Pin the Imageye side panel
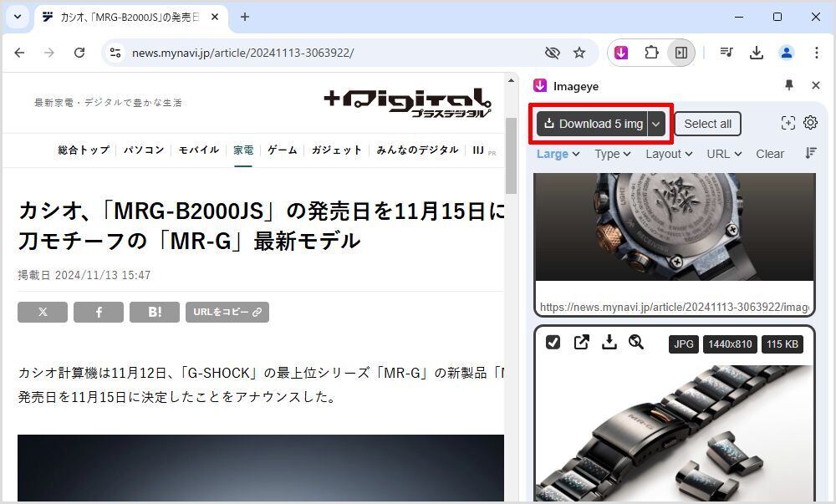The width and height of the screenshot is (836, 504). [x=789, y=85]
